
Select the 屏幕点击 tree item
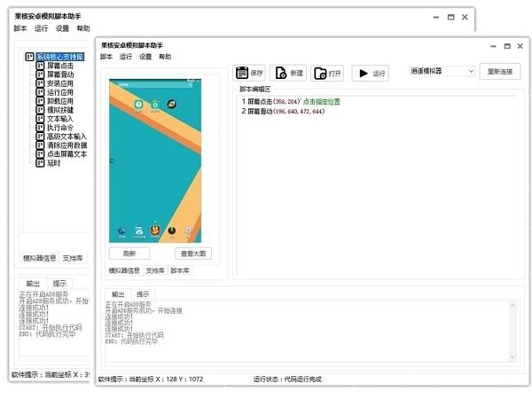60,66
